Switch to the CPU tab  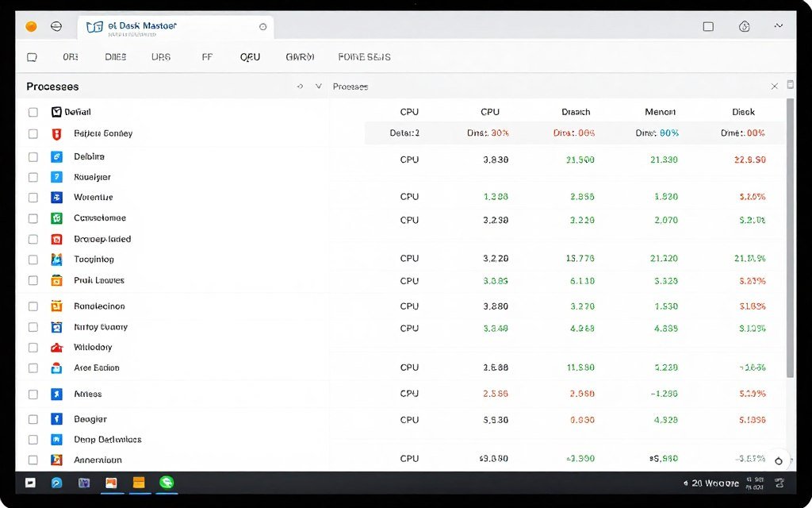click(250, 56)
